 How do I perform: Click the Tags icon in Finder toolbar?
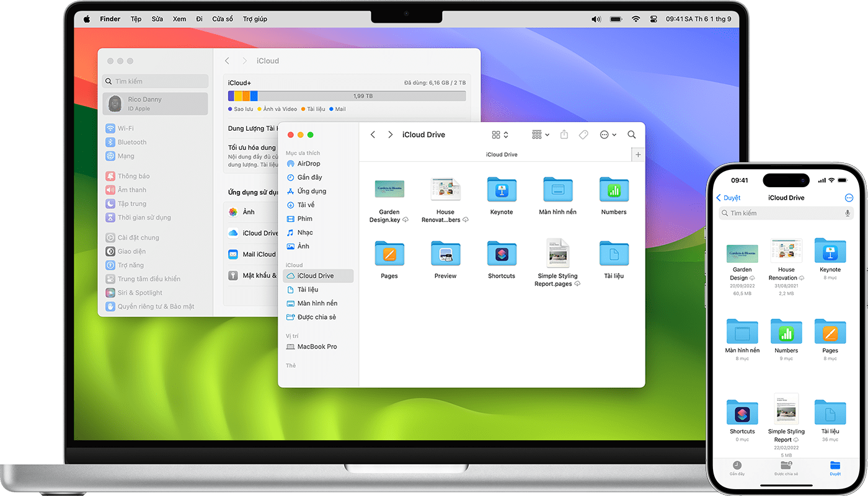click(583, 135)
